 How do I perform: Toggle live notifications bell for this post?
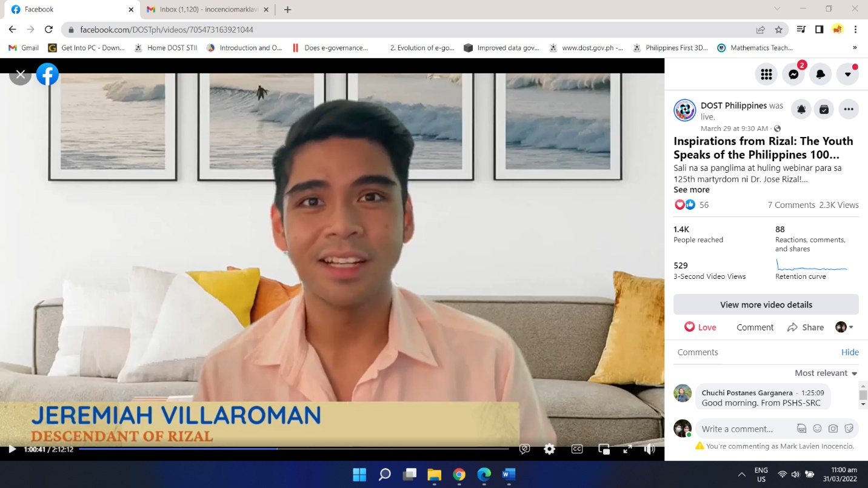pyautogui.click(x=801, y=109)
